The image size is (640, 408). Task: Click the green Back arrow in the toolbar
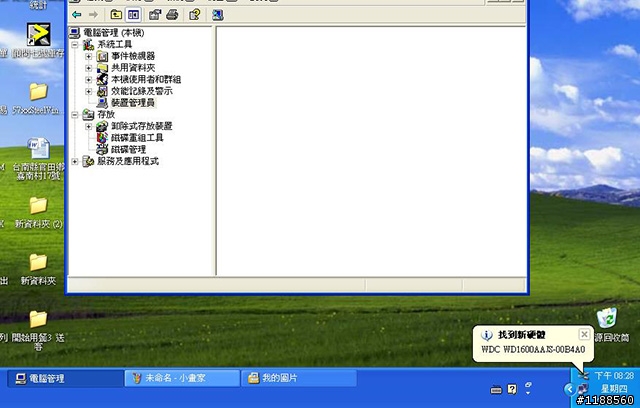click(x=76, y=15)
